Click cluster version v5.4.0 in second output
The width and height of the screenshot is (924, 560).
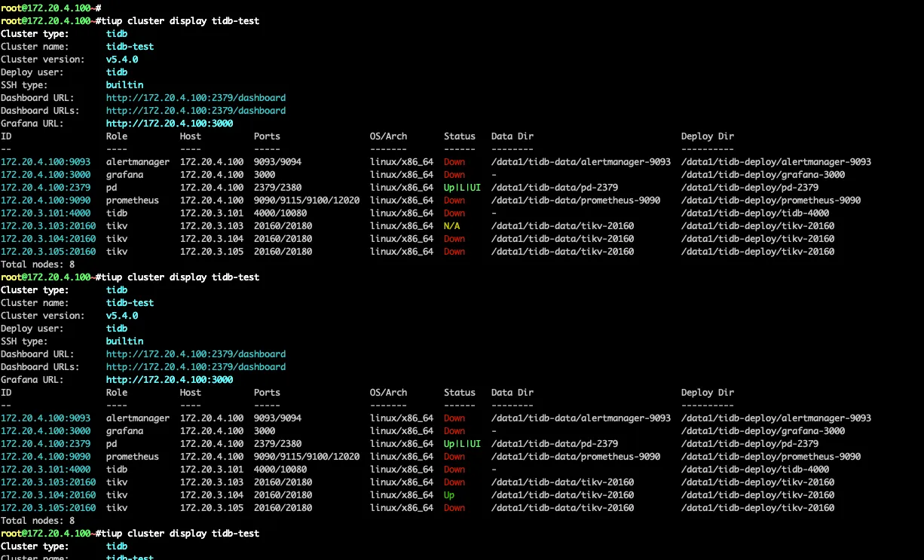coord(121,316)
